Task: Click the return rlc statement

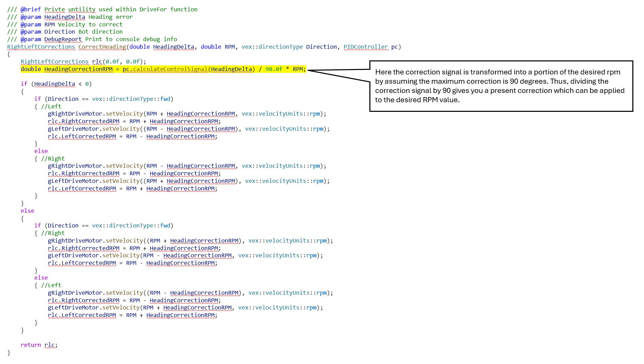Action: pos(39,345)
